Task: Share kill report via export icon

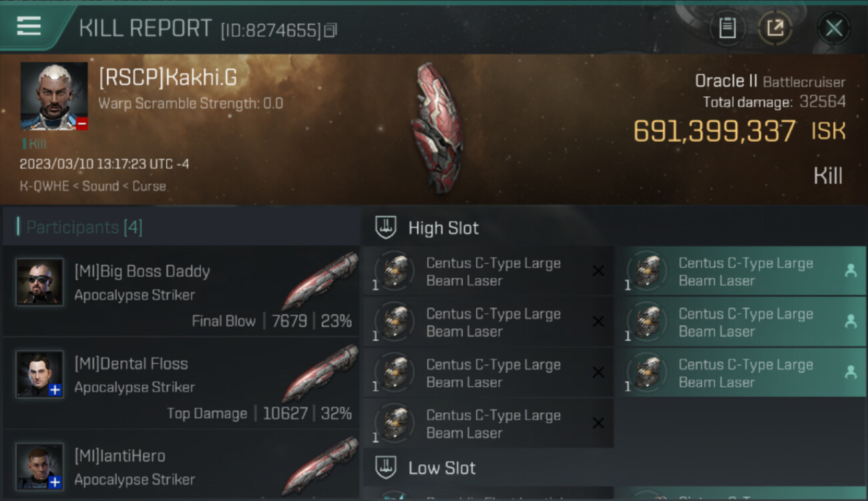Action: click(775, 28)
